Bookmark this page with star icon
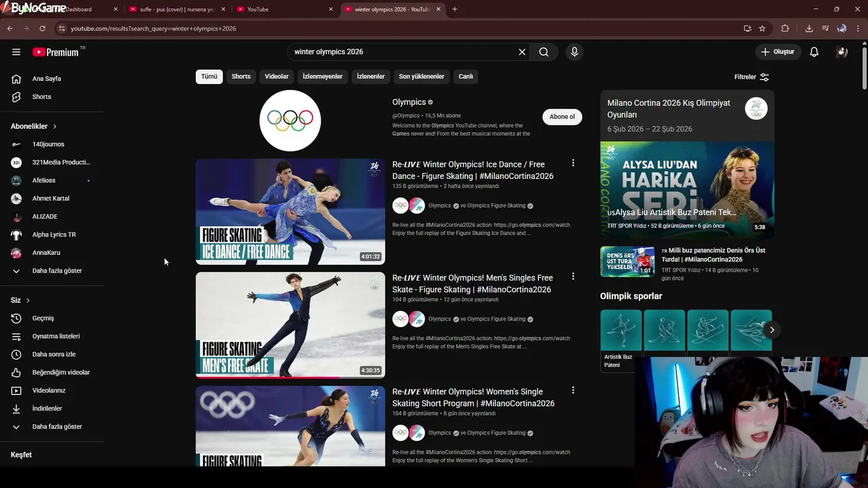 pos(762,28)
